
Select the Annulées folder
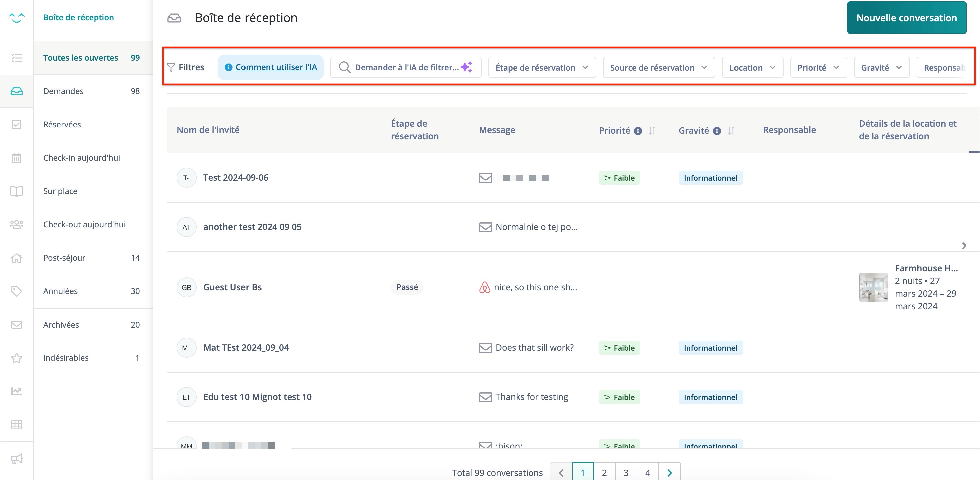[60, 291]
